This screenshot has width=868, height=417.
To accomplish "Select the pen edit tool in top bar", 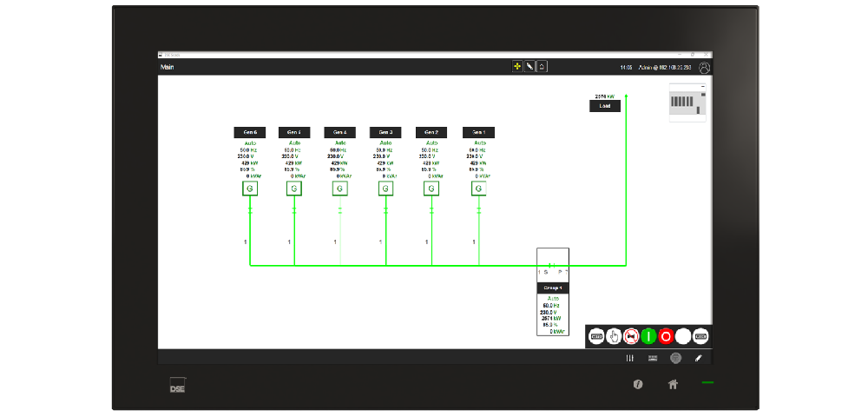I will (x=529, y=67).
